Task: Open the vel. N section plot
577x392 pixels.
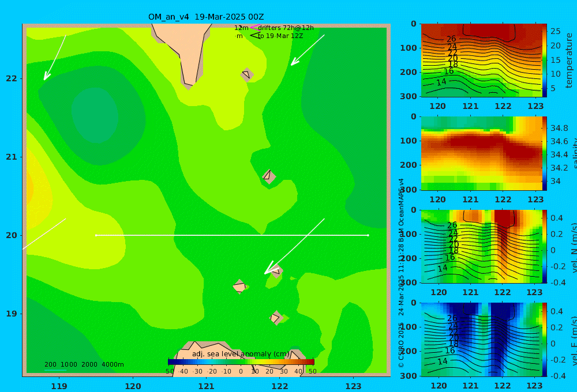Action: click(x=482, y=246)
